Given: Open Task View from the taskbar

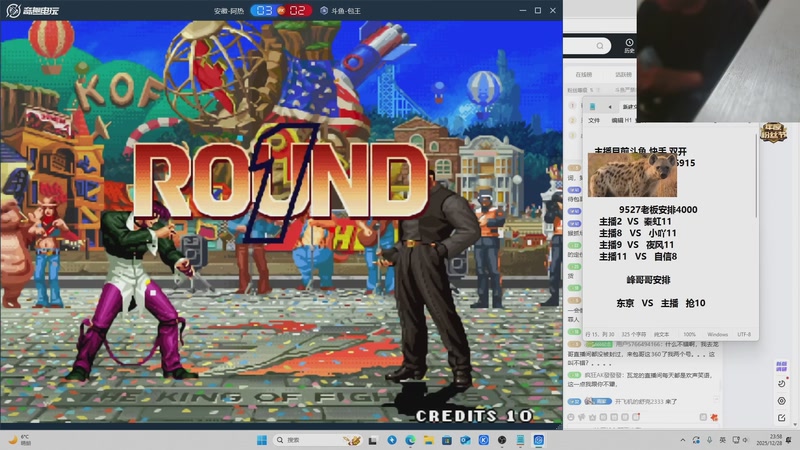Looking at the screenshot, I should 373,440.
